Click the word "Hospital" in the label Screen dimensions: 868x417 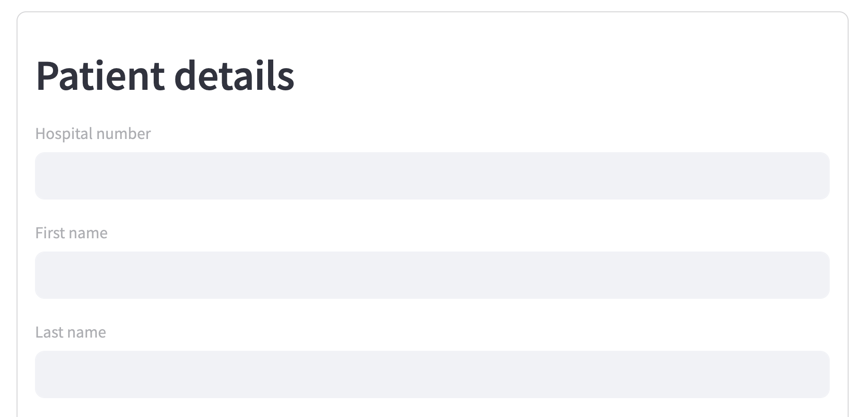64,134
